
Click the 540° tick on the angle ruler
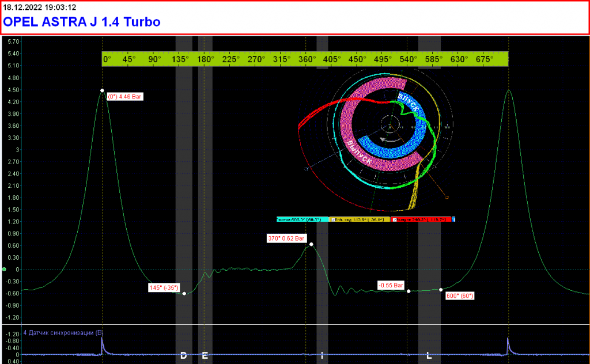[409, 59]
